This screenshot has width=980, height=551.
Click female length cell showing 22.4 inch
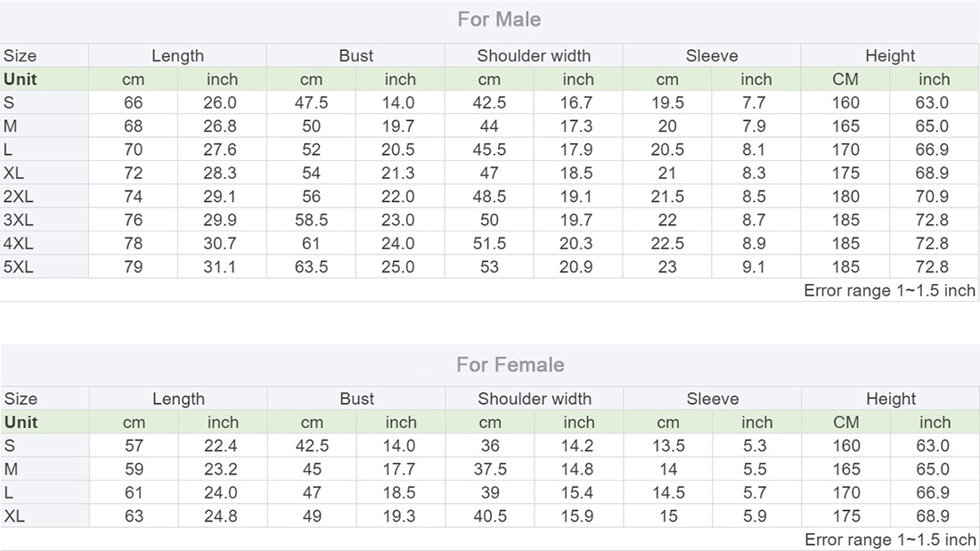(221, 446)
